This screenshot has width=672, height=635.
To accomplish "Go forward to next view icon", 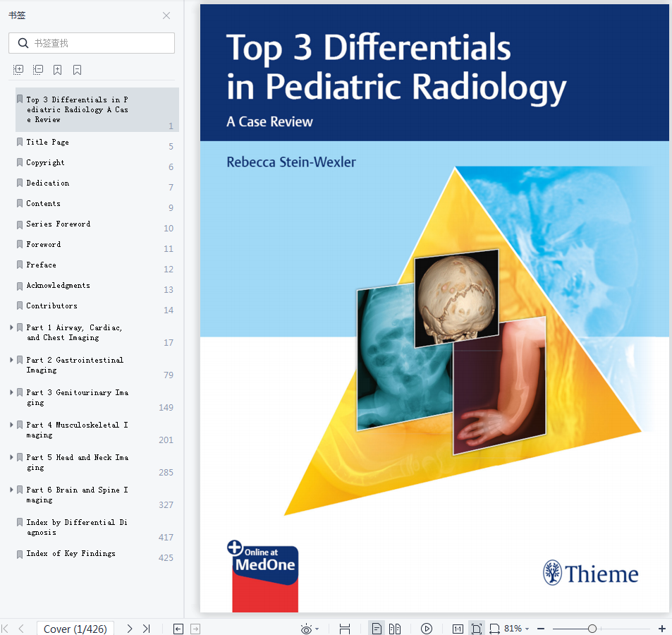I will point(195,629).
